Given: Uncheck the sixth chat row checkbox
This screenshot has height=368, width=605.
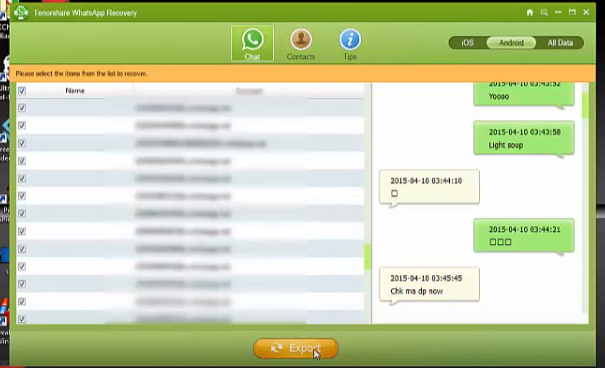Looking at the screenshot, I should tap(22, 196).
